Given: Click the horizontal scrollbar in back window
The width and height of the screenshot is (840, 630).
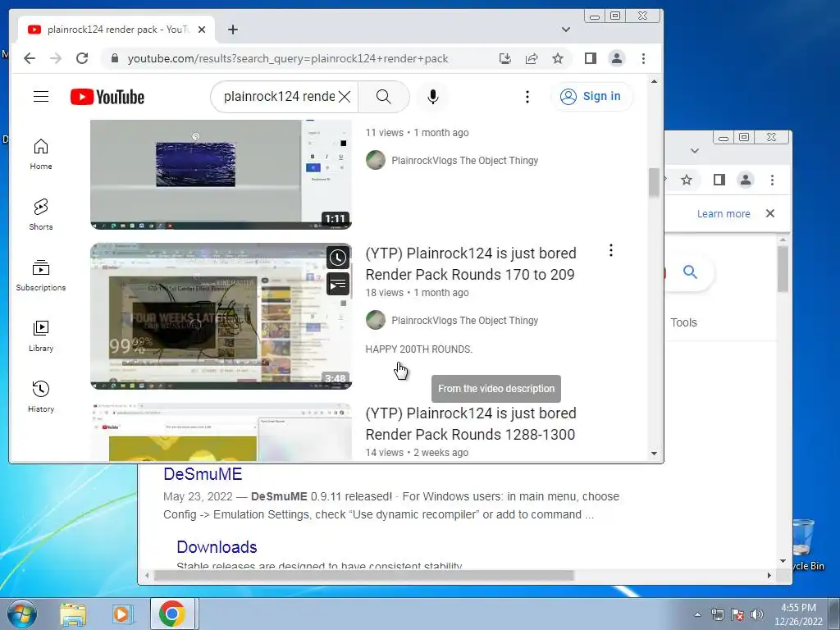Looking at the screenshot, I should coord(364,575).
